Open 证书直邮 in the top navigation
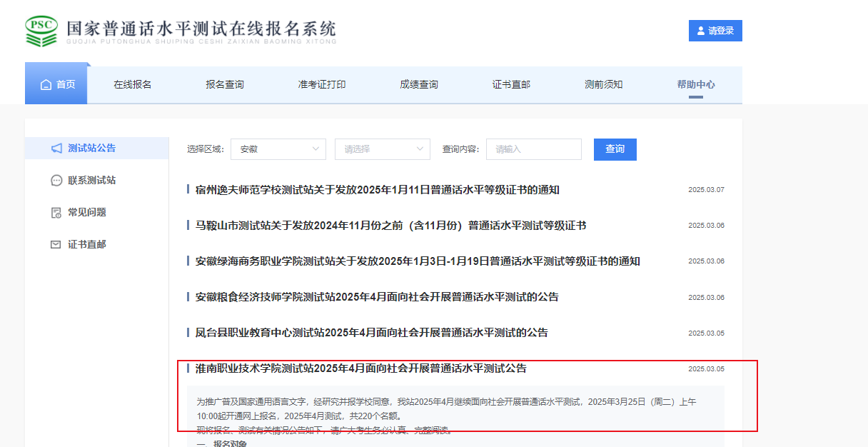Viewport: 868px width, 447px height. [x=511, y=84]
